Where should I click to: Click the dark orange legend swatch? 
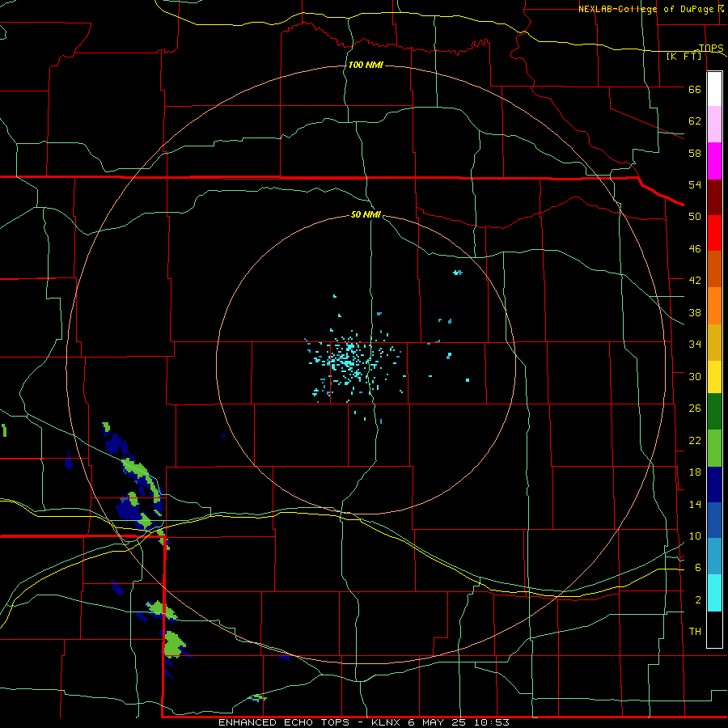click(x=714, y=269)
